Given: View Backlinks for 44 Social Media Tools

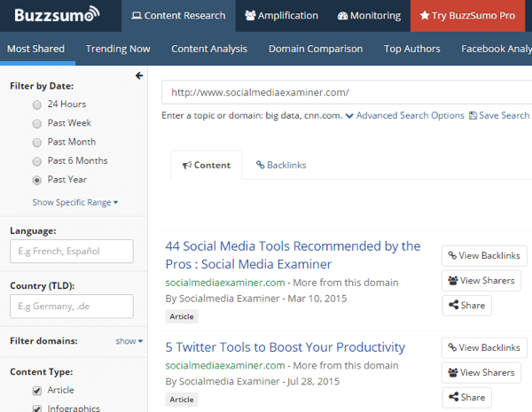Looking at the screenshot, I should [x=484, y=256].
